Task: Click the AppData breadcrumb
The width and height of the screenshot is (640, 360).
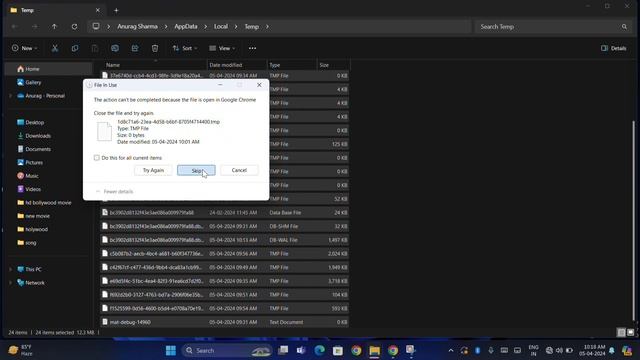Action: point(186,27)
